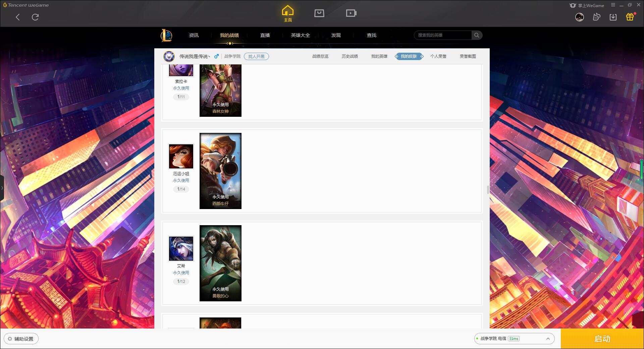
Task: Open the 主页 home icon
Action: click(x=287, y=14)
